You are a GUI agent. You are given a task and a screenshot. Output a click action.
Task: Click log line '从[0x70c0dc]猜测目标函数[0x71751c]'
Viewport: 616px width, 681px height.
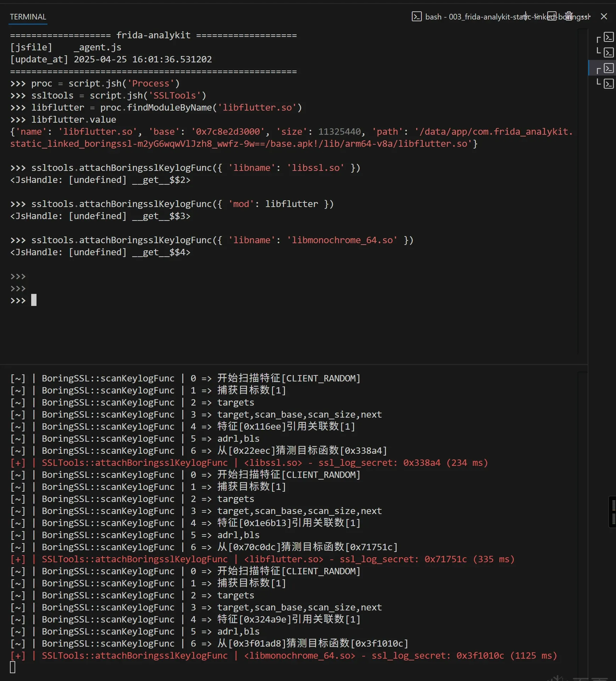tap(307, 547)
